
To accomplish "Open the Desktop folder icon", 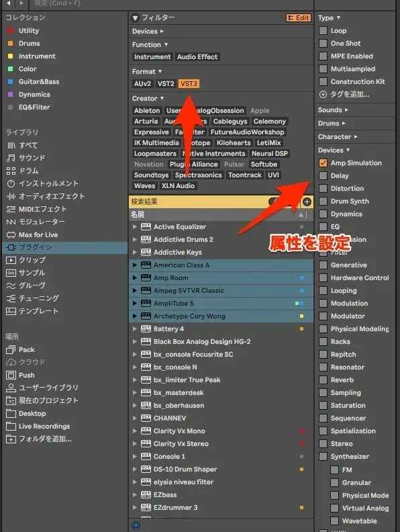I will point(11,414).
